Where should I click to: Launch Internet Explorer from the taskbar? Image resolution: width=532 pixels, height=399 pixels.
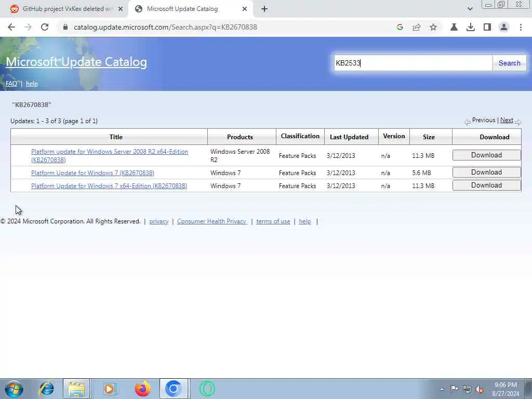pos(46,389)
